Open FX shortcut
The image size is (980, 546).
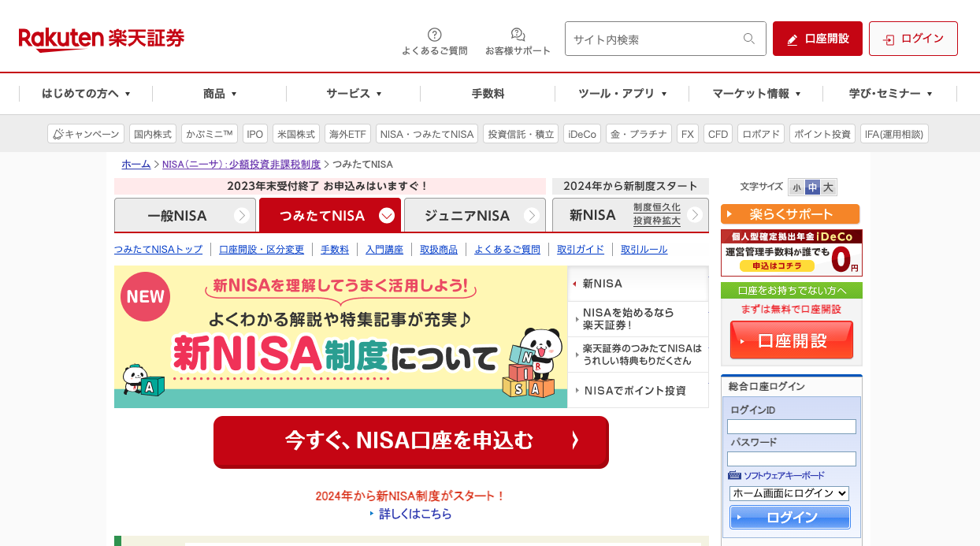tap(688, 134)
